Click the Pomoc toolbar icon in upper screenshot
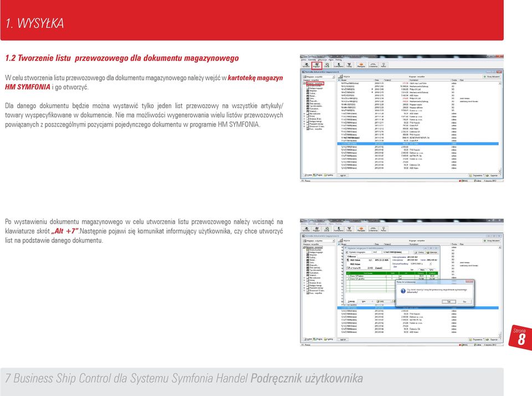The width and height of the screenshot is (532, 396). click(x=383, y=65)
